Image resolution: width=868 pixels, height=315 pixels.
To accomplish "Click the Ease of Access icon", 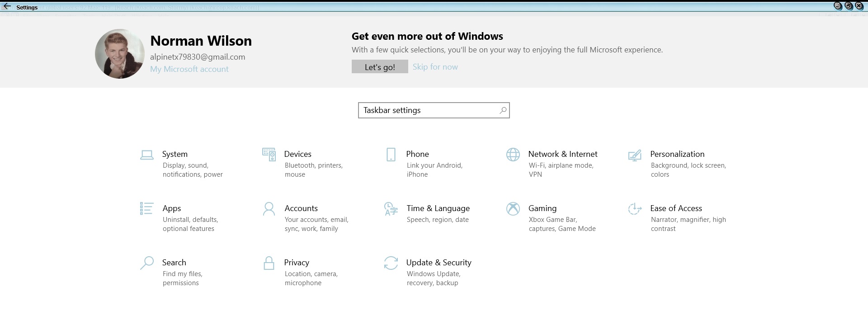I will 635,209.
